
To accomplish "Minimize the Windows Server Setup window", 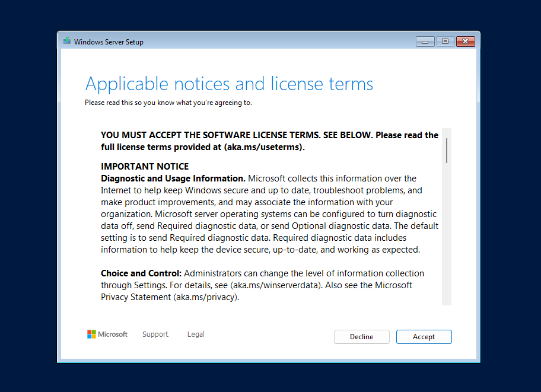I will pos(425,42).
